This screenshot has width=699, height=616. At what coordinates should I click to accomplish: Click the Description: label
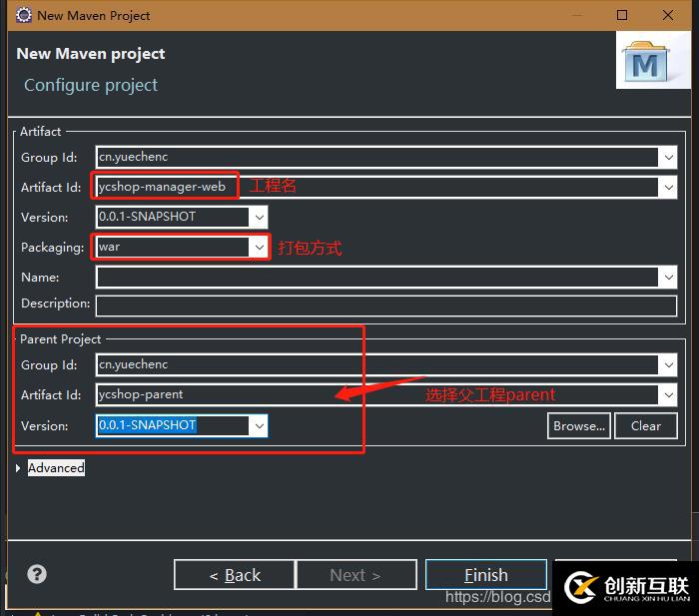[55, 304]
